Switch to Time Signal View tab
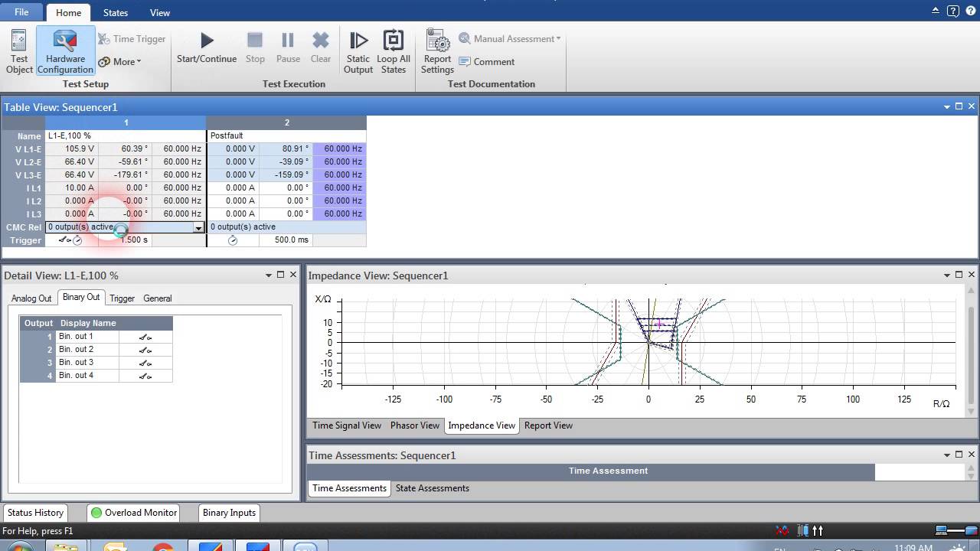Image resolution: width=980 pixels, height=551 pixels. (347, 425)
